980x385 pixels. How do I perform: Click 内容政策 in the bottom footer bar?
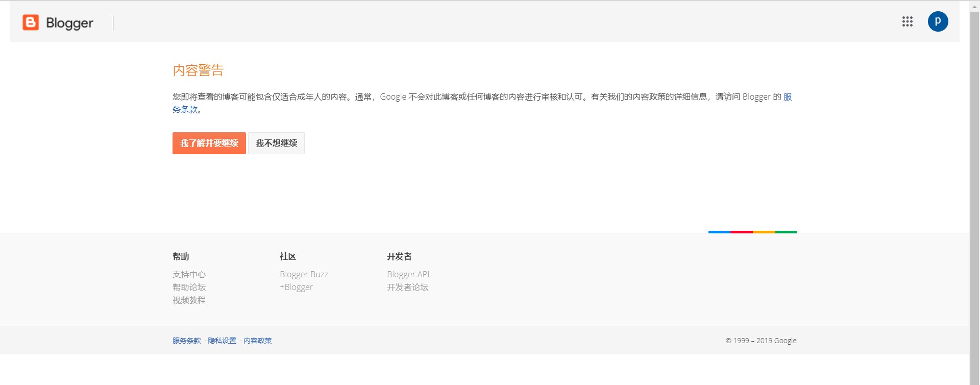pyautogui.click(x=257, y=341)
